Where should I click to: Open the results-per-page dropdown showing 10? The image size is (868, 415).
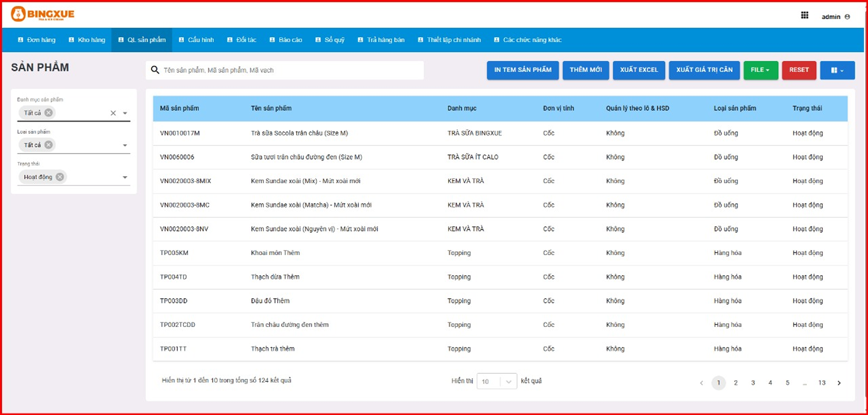496,381
